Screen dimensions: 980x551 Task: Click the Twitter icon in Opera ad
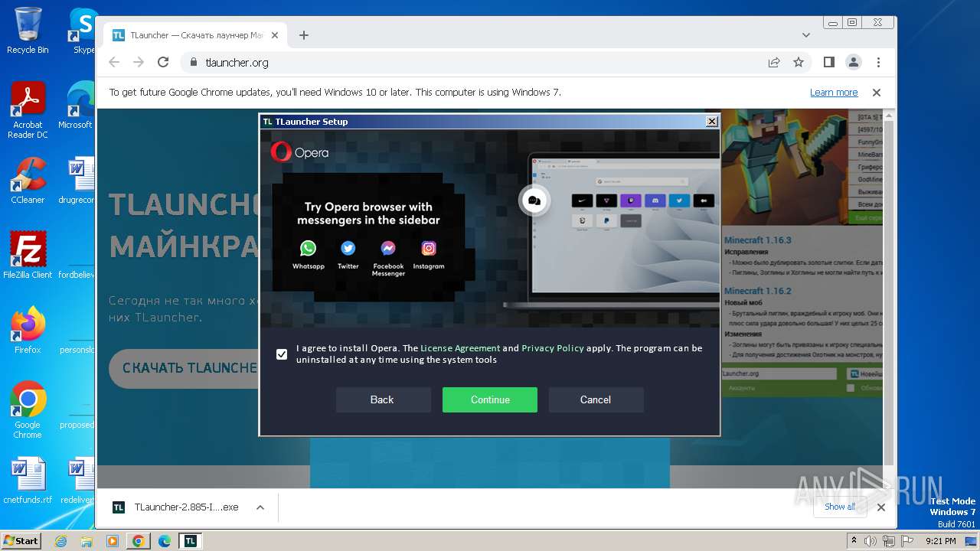click(x=348, y=248)
